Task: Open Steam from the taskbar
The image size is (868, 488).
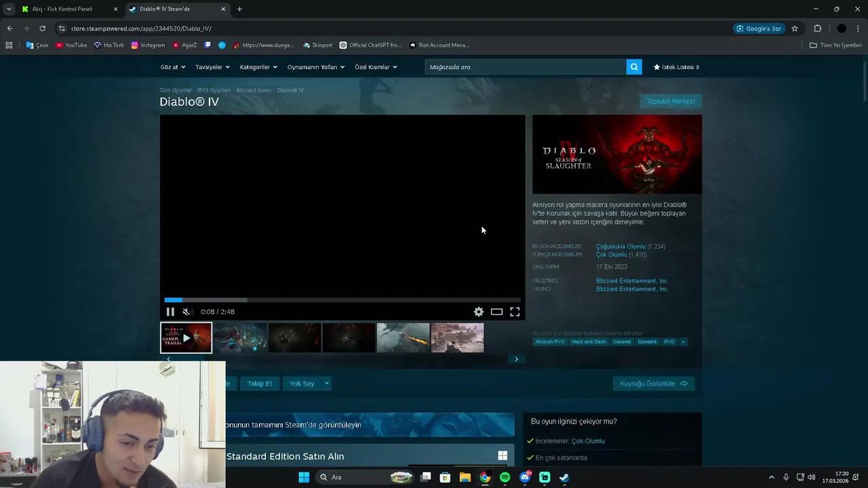Action: click(x=564, y=477)
